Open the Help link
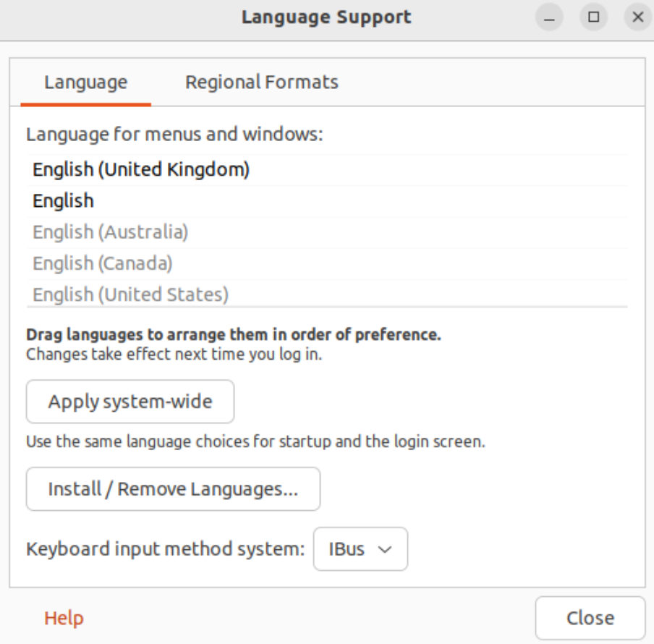This screenshot has height=644, width=654. [64, 618]
